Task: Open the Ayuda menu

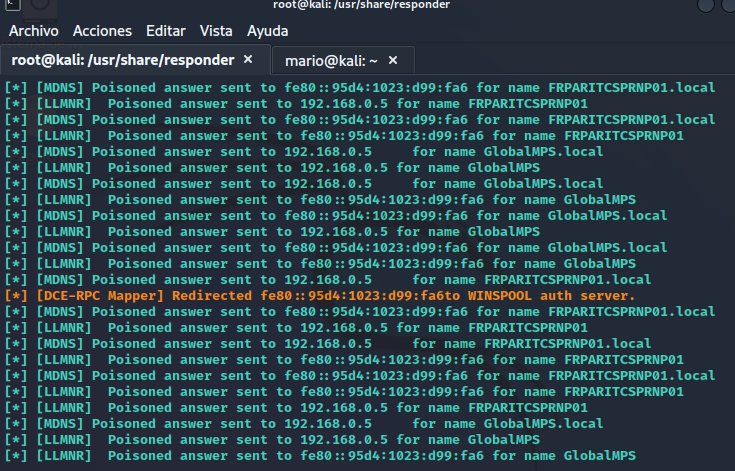Action: [268, 31]
